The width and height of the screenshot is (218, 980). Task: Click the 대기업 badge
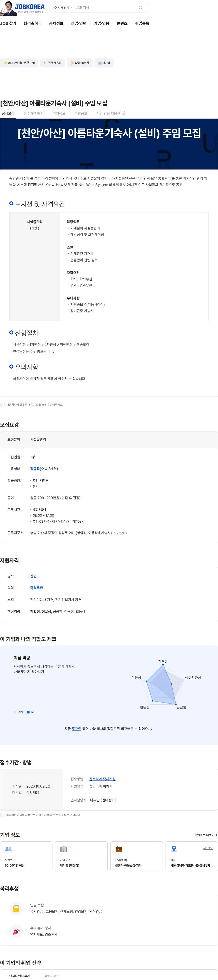104,63
